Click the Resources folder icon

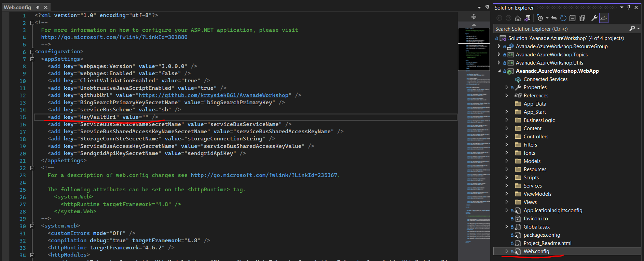click(518, 169)
